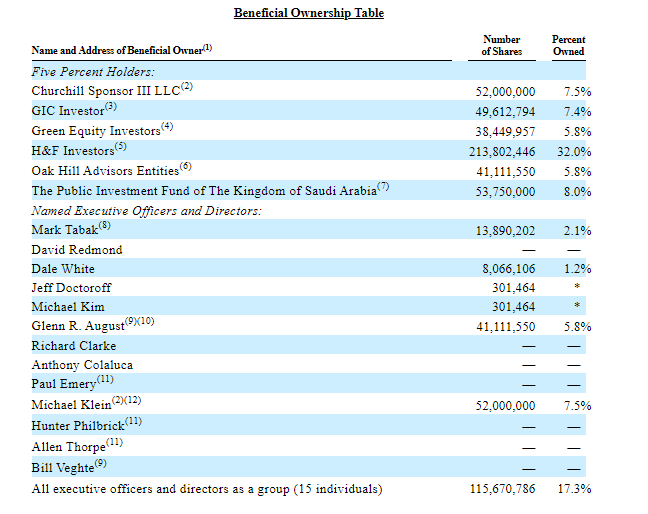Image resolution: width=648 pixels, height=514 pixels.
Task: Select 301,464 in Jeff Doctoroff row
Action: [514, 288]
